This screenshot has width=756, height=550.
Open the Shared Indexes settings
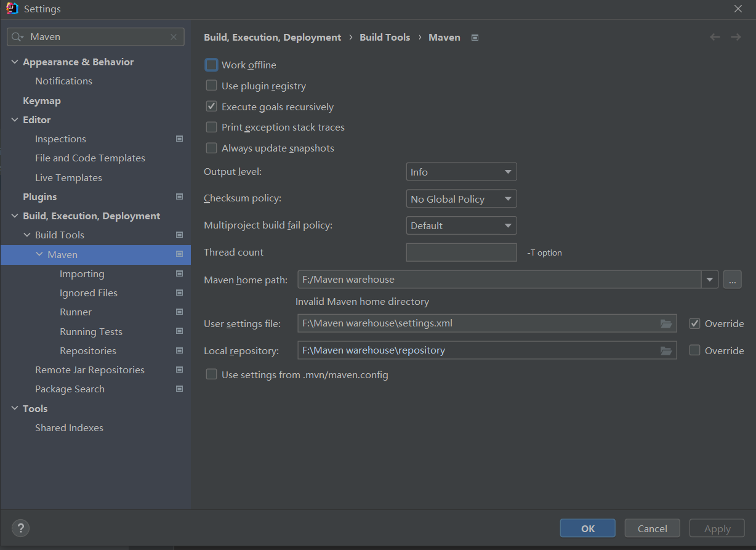pyautogui.click(x=69, y=427)
